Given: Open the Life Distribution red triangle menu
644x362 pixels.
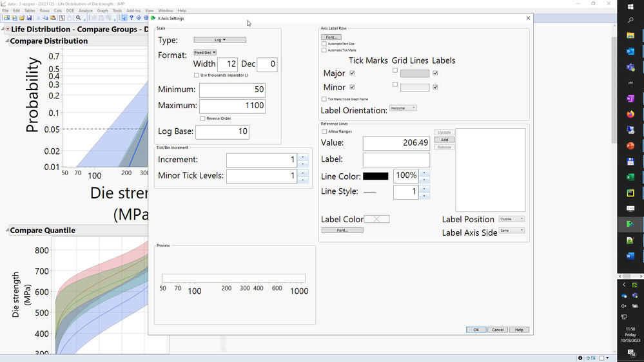Looking at the screenshot, I should [x=8, y=30].
